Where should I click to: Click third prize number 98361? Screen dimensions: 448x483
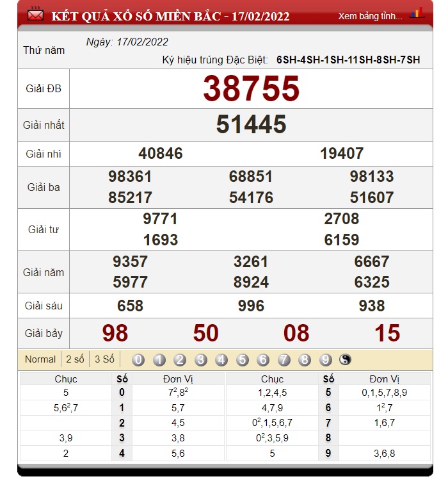click(130, 177)
